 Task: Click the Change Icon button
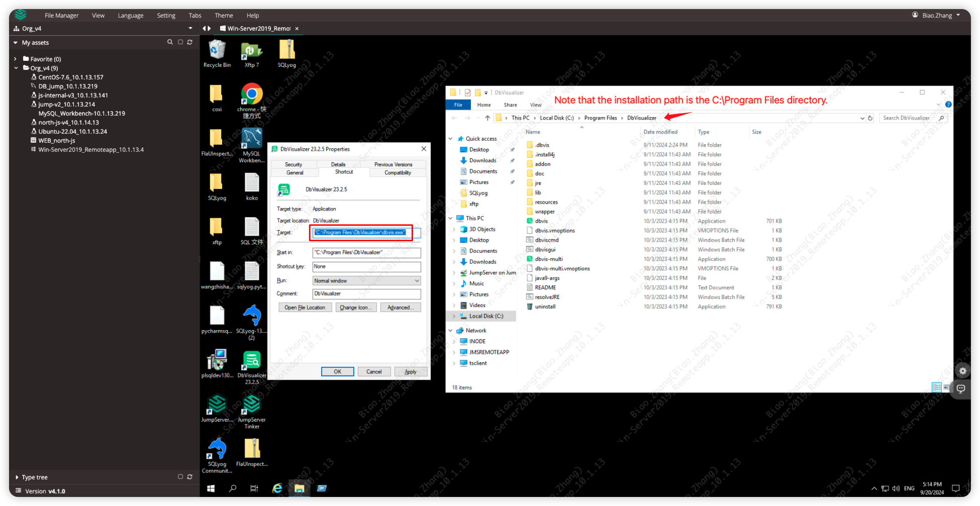(x=355, y=308)
